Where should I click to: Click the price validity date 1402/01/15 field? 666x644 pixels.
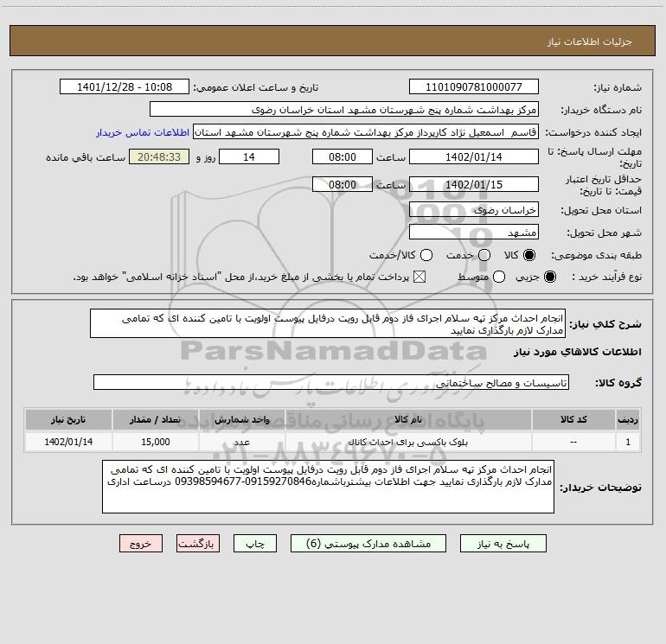[474, 184]
